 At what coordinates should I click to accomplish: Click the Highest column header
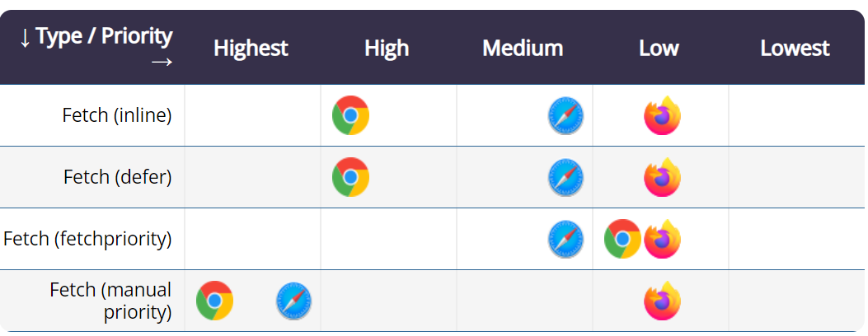point(251,48)
